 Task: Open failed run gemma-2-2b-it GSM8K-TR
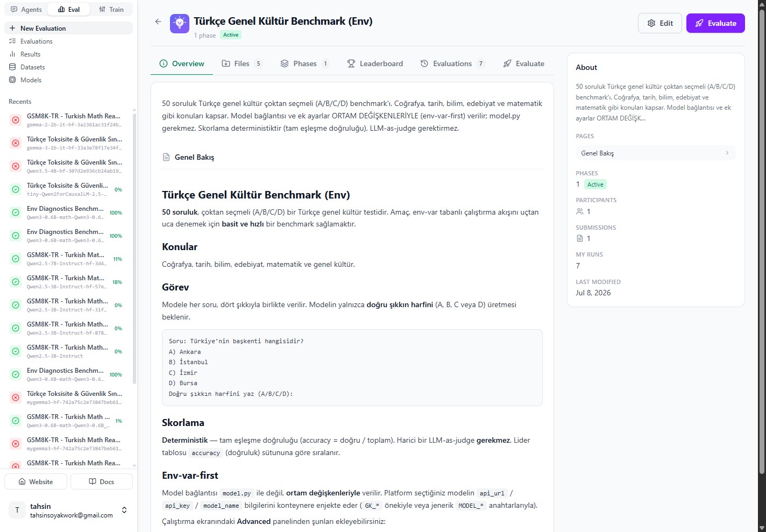point(68,119)
